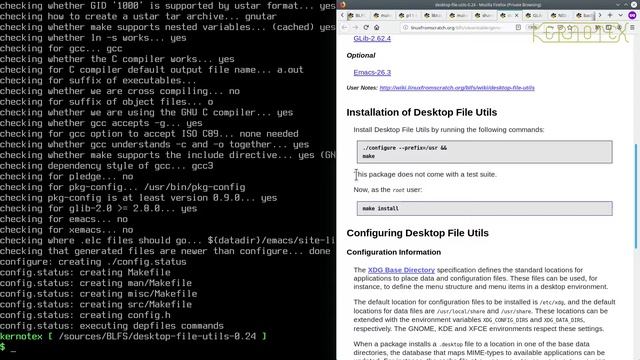This screenshot has height=360, width=640.
Task: Bookmark this page with the star icon
Action: click(570, 28)
